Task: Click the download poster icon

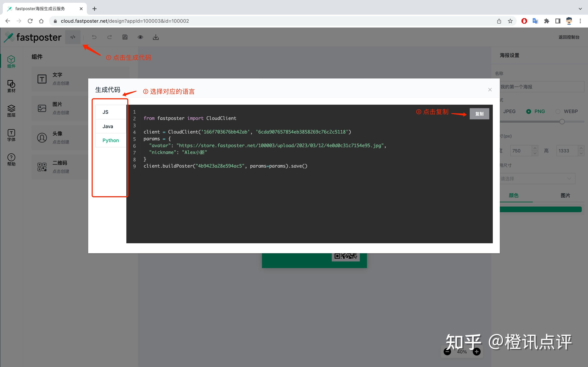Action: tap(156, 37)
